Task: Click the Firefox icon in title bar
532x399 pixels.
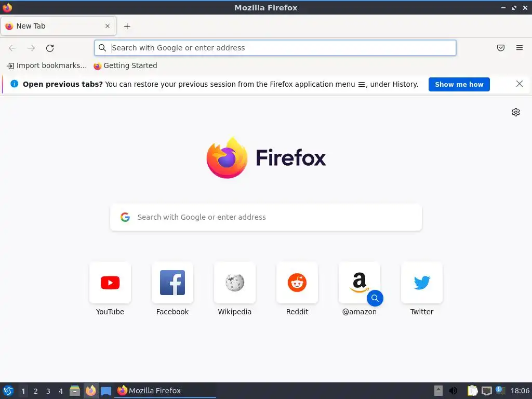Action: coord(7,7)
